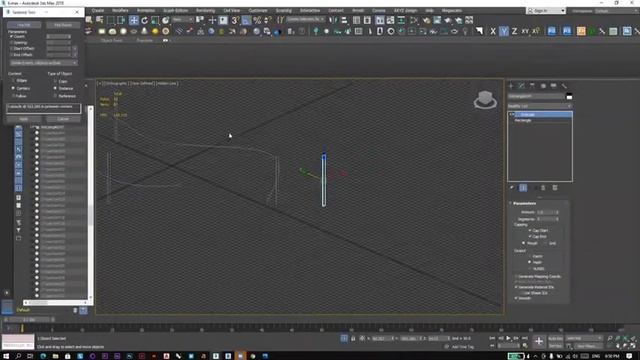Click the ViewCube in viewport
Image resolution: width=640 pixels, height=360 pixels.
coord(485,100)
